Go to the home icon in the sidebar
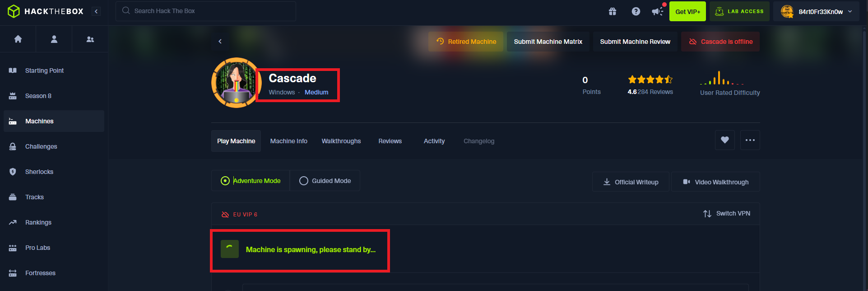 18,39
